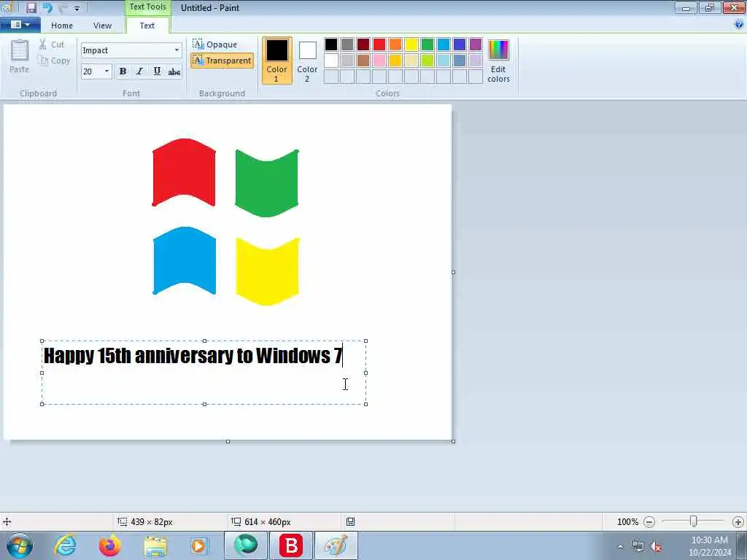This screenshot has height=560, width=747.
Task: Switch to the Home ribbon tab
Action: pyautogui.click(x=62, y=26)
